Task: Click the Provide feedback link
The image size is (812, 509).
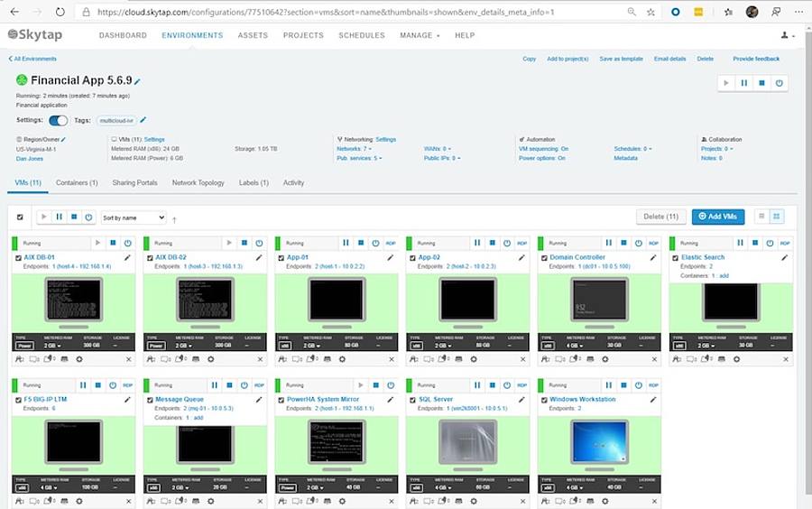Action: pos(756,59)
